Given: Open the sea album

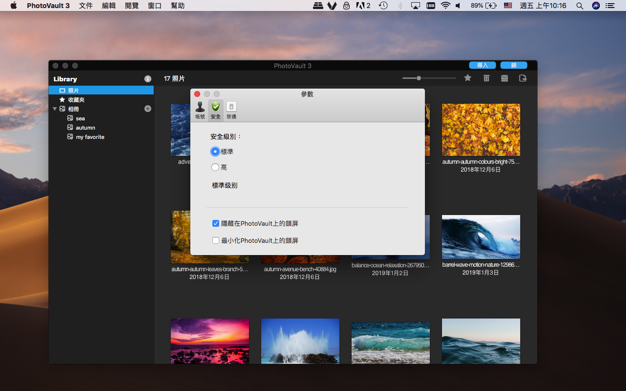Looking at the screenshot, I should [80, 118].
